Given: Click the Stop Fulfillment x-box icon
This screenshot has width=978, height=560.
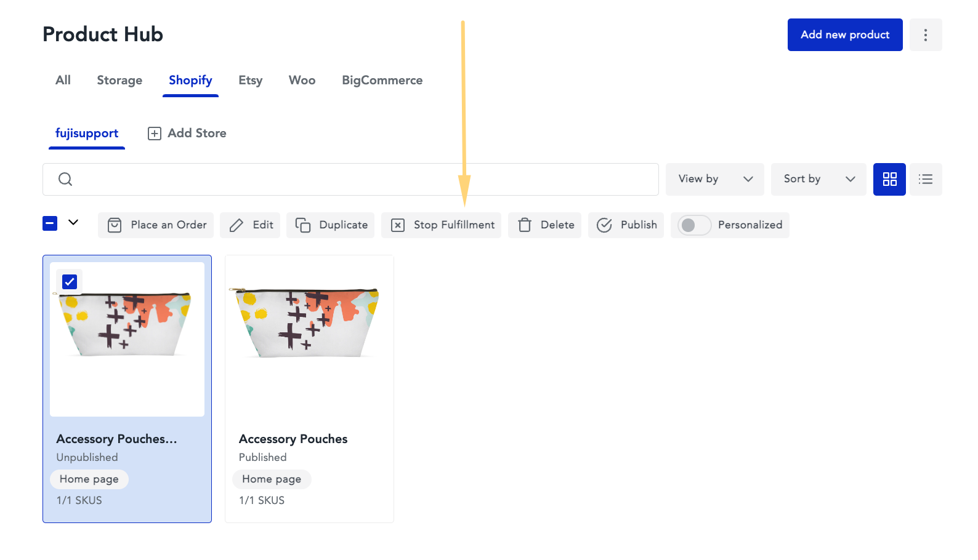Looking at the screenshot, I should [x=398, y=225].
